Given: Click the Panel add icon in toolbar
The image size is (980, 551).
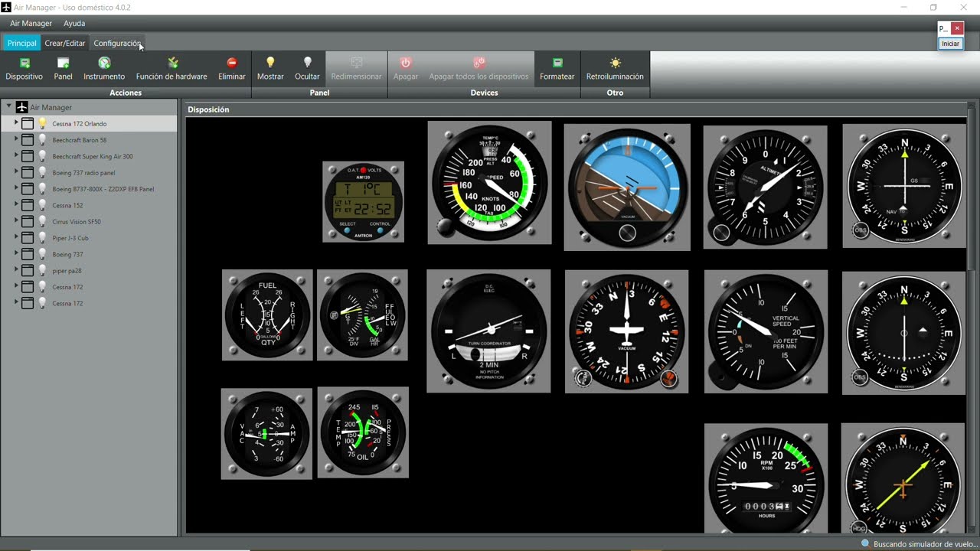Looking at the screenshot, I should click(63, 63).
